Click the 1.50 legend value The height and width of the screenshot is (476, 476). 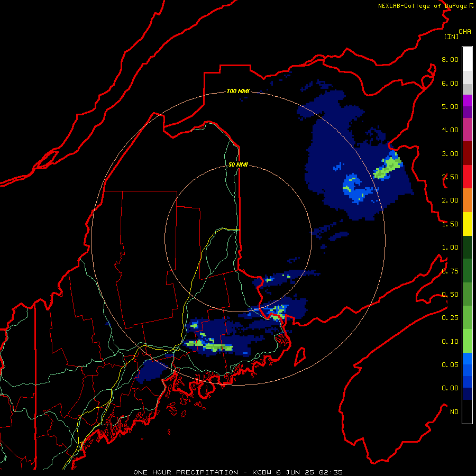coord(450,224)
